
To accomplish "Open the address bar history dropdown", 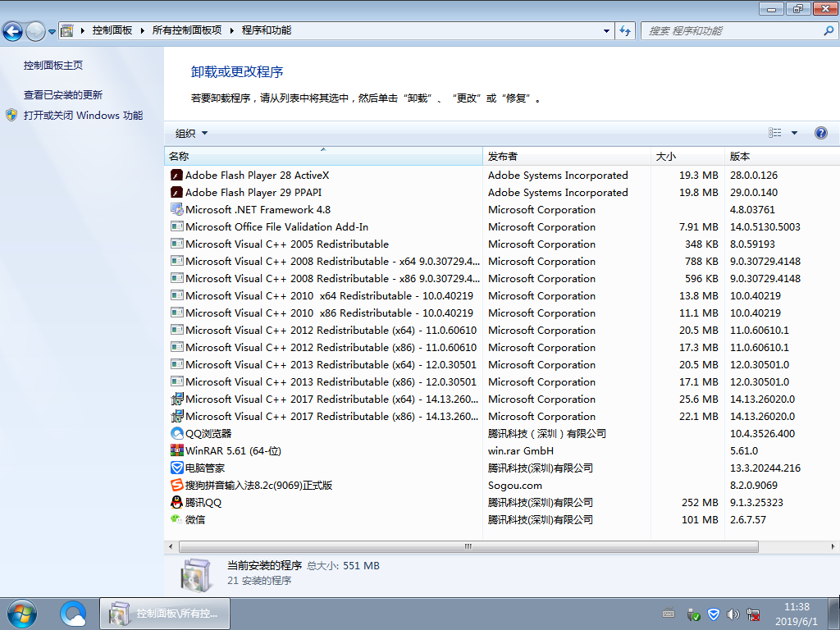I will (x=606, y=30).
